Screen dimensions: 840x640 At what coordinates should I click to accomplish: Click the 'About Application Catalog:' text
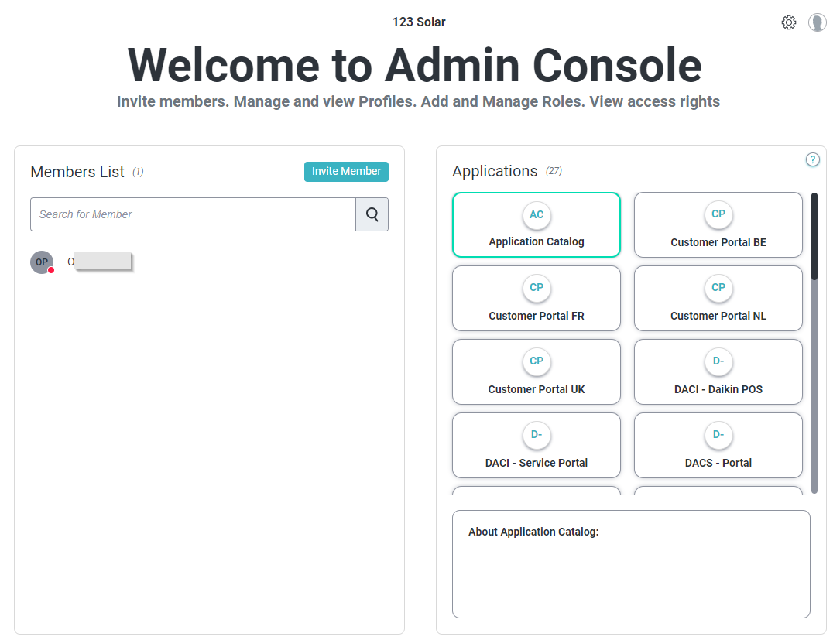pyautogui.click(x=533, y=532)
